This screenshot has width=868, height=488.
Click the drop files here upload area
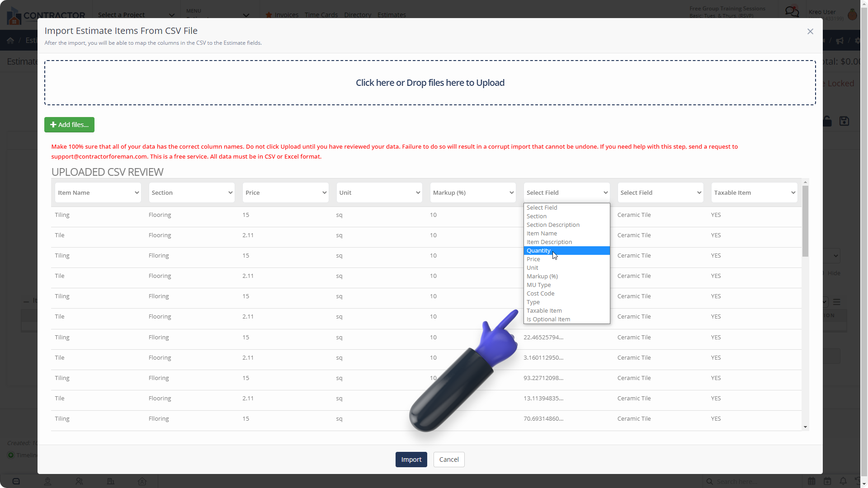pos(430,83)
